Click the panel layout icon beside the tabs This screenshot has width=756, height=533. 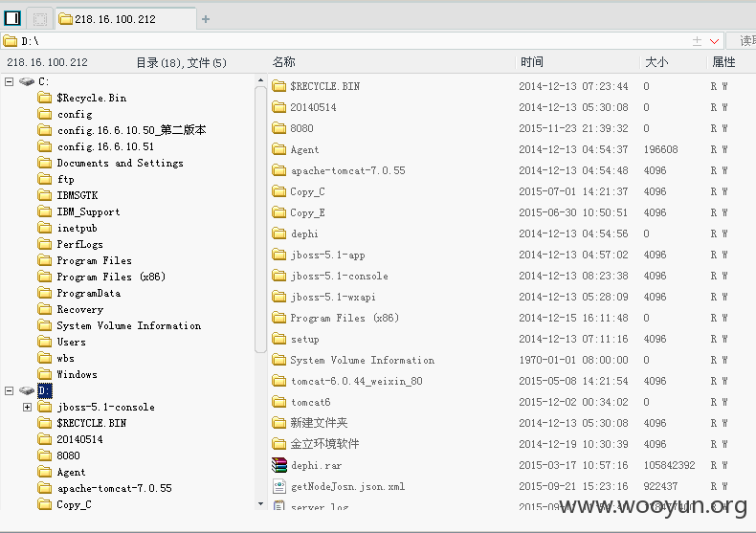(x=12, y=19)
